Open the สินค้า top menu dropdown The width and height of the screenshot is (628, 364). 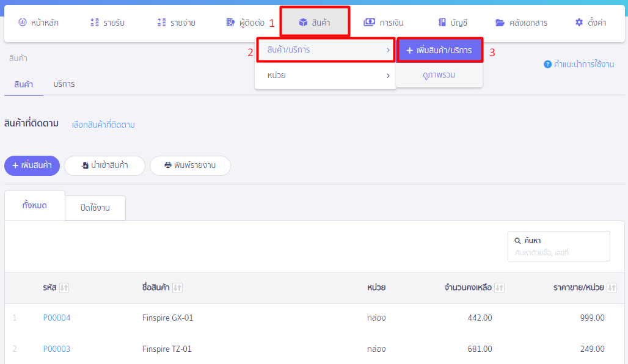(x=315, y=23)
